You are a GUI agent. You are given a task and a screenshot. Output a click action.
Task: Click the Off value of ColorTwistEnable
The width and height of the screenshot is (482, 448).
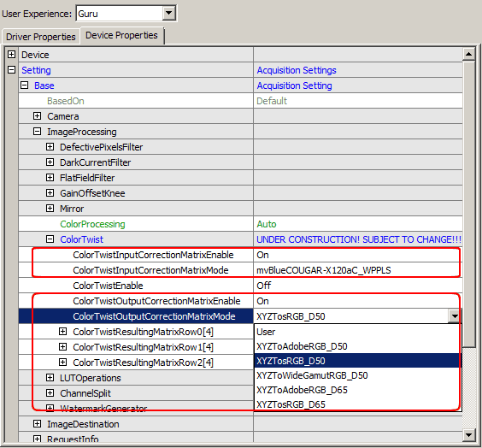pyautogui.click(x=264, y=286)
